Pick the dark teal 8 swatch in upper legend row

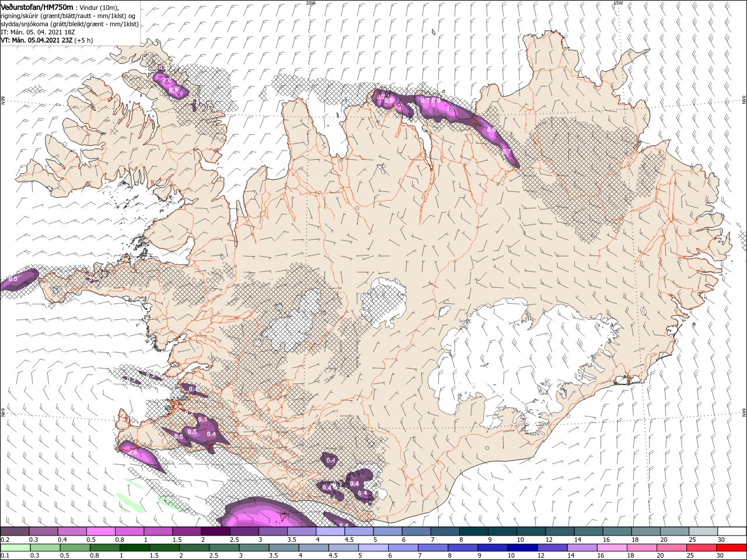click(474, 531)
